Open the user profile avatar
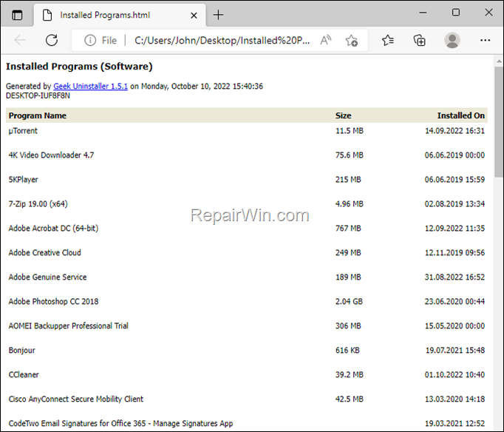 pyautogui.click(x=452, y=41)
